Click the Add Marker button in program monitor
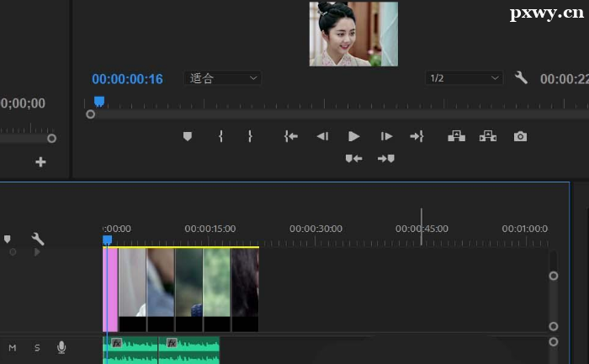Screen dimensions: 589x364 [x=188, y=136]
